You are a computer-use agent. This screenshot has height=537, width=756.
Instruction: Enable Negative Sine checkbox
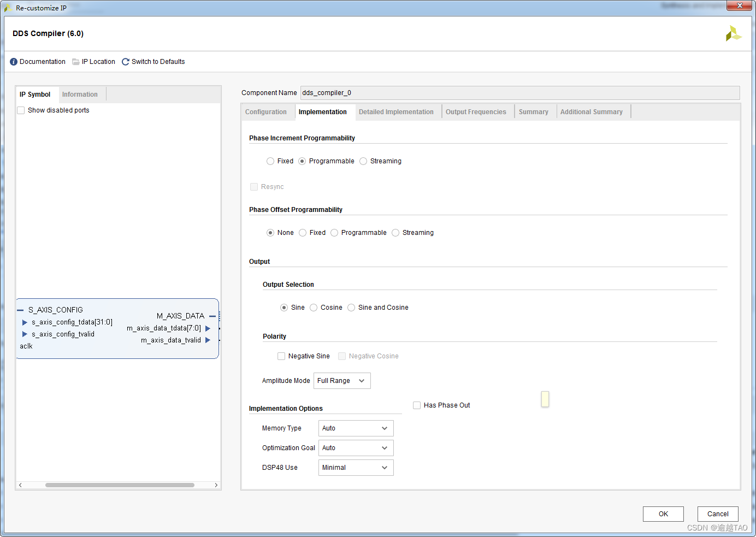coord(281,356)
